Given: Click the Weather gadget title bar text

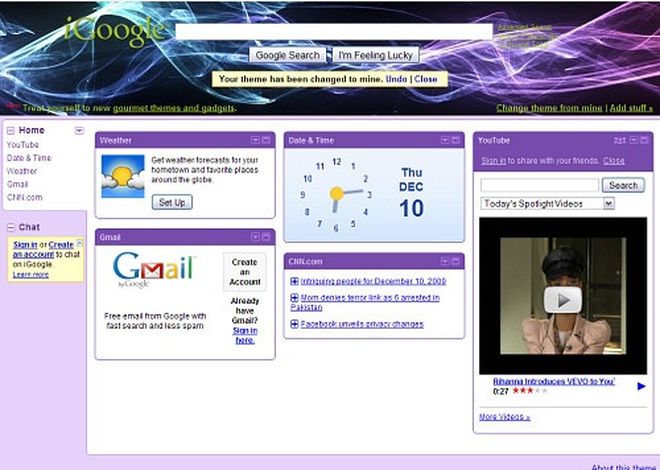Looking at the screenshot, I should [116, 140].
